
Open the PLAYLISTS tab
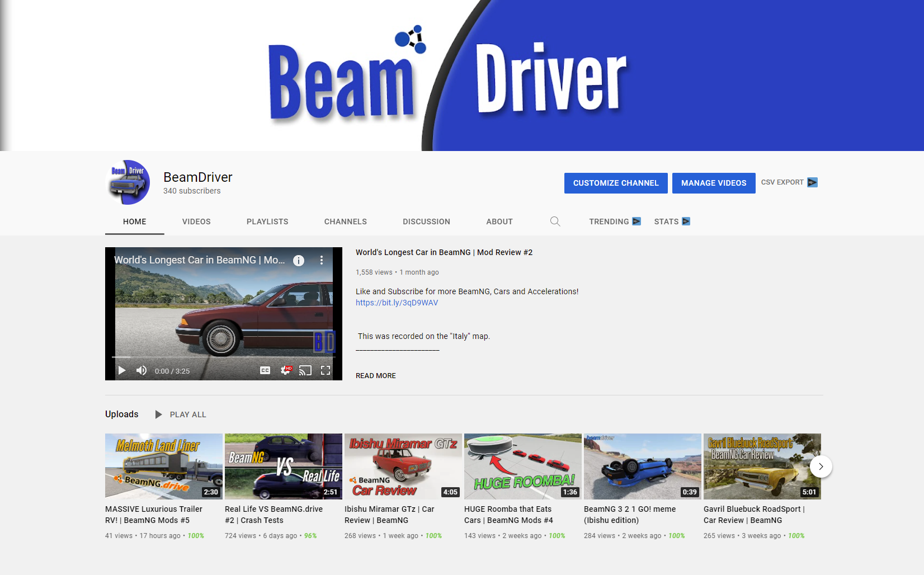coord(267,221)
